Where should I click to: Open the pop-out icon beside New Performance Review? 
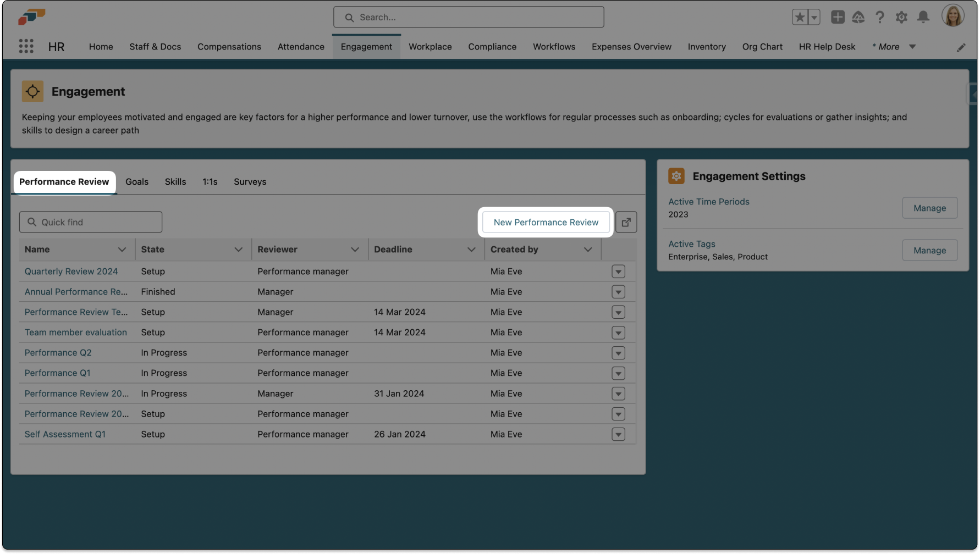tap(626, 222)
